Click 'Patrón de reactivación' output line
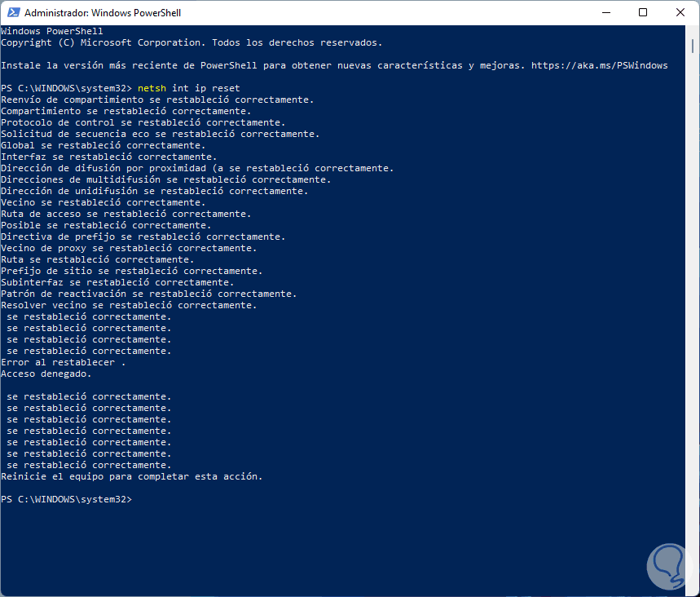The height and width of the screenshot is (597, 700). click(148, 294)
